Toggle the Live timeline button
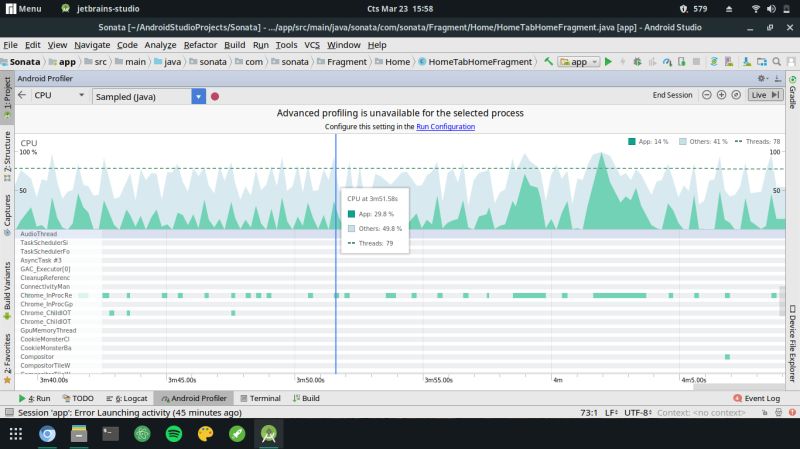This screenshot has height=449, width=800. (765, 95)
